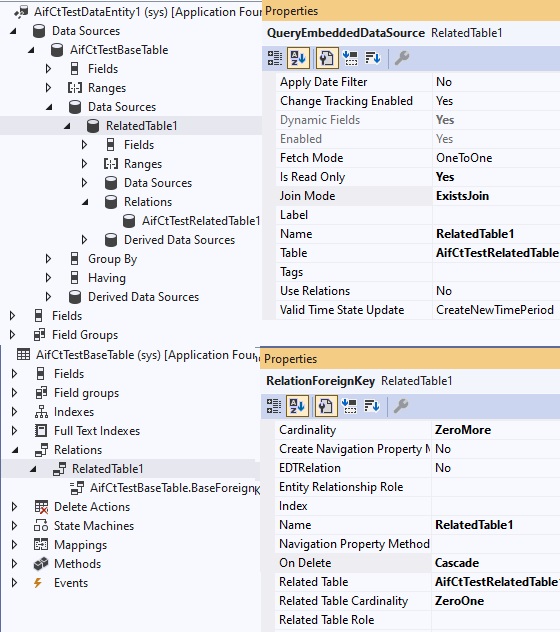Select the State Machines tree node

tap(94, 526)
